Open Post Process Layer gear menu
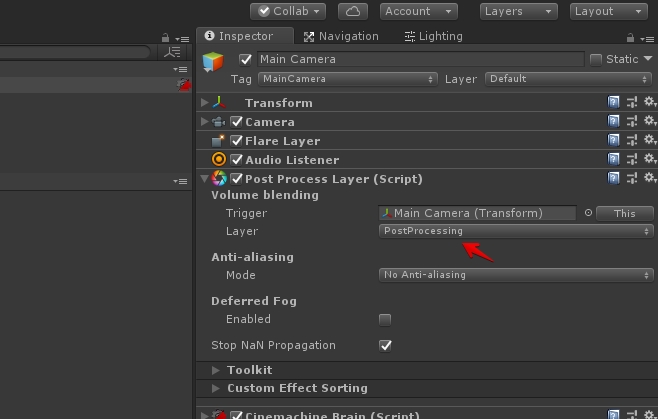The width and height of the screenshot is (658, 419). [650, 178]
